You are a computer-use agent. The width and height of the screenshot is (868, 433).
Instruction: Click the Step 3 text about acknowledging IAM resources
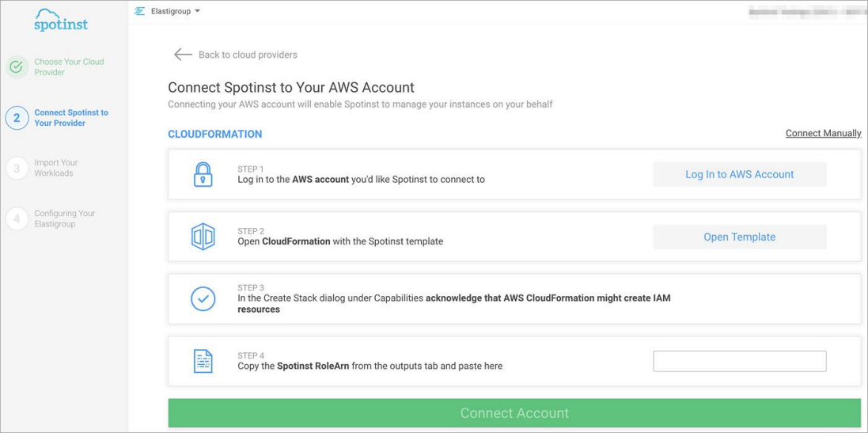(454, 304)
